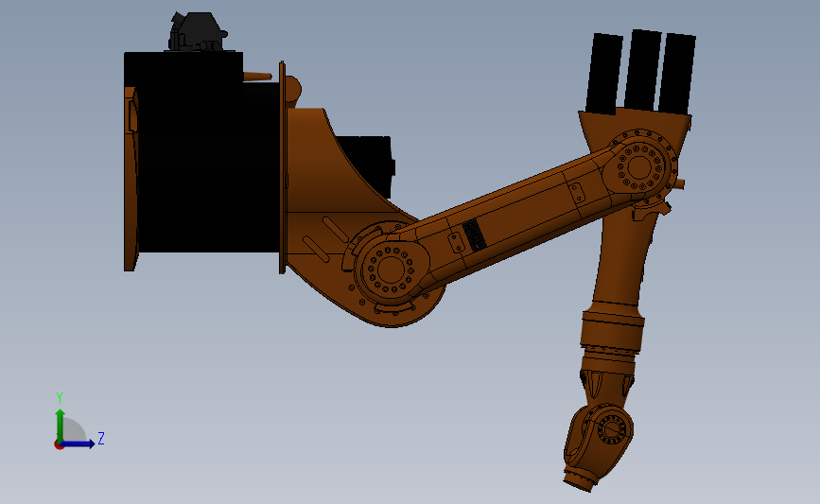Click the green Y axis of the triad
This screenshot has height=504, width=820.
click(x=61, y=425)
